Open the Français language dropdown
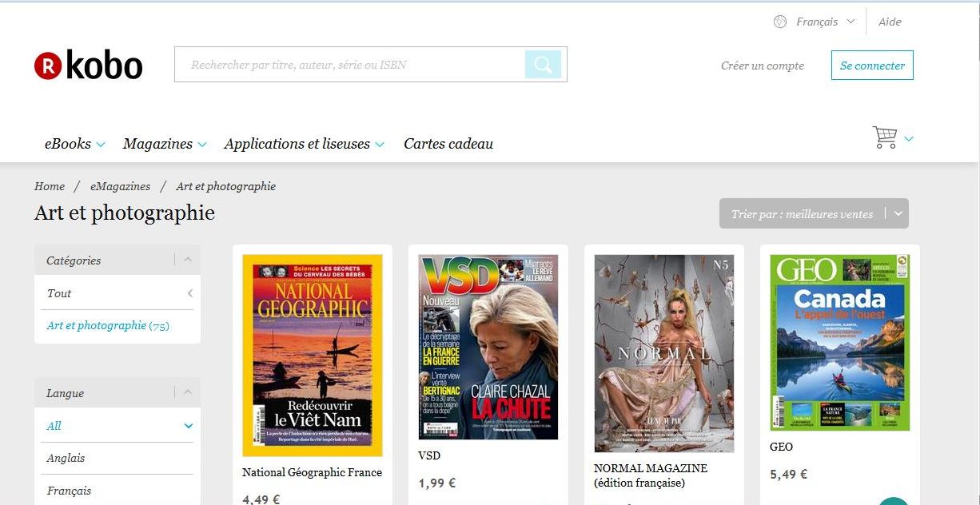Viewport: 980px width, 505px height. click(x=826, y=22)
